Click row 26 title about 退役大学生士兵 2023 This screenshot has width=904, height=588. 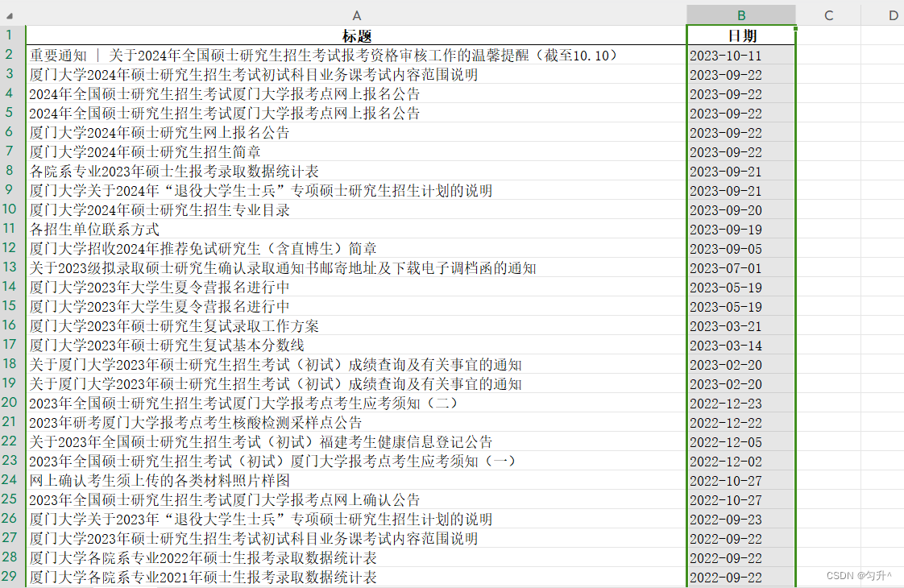pos(356,519)
